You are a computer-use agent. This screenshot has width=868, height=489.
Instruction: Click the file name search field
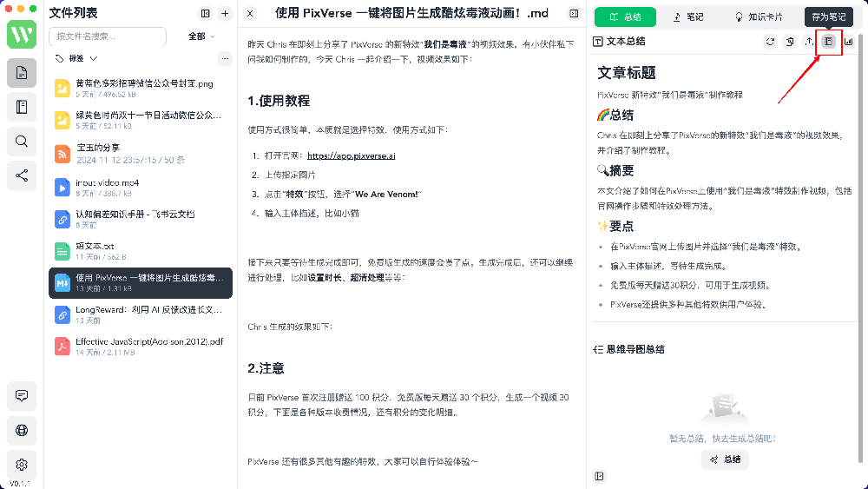click(x=108, y=36)
